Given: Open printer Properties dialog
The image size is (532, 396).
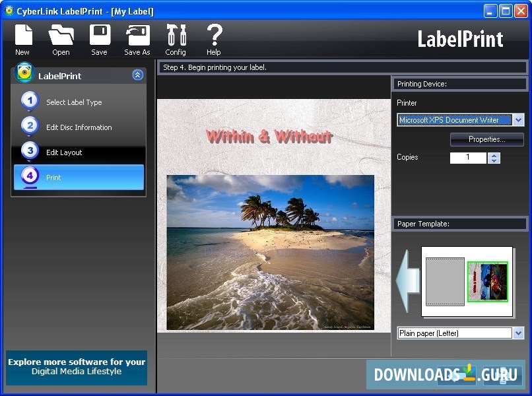Looking at the screenshot, I should 487,139.
